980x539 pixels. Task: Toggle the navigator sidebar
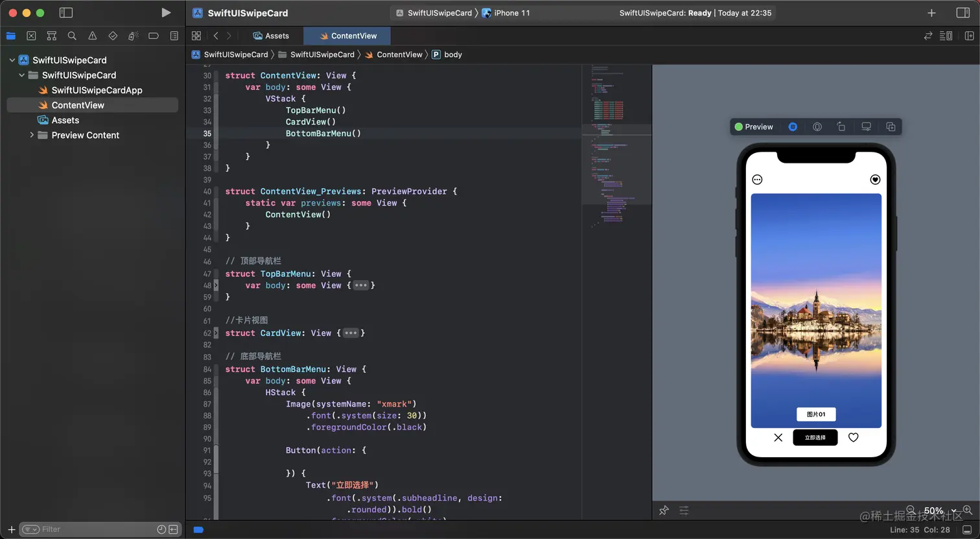pos(65,13)
